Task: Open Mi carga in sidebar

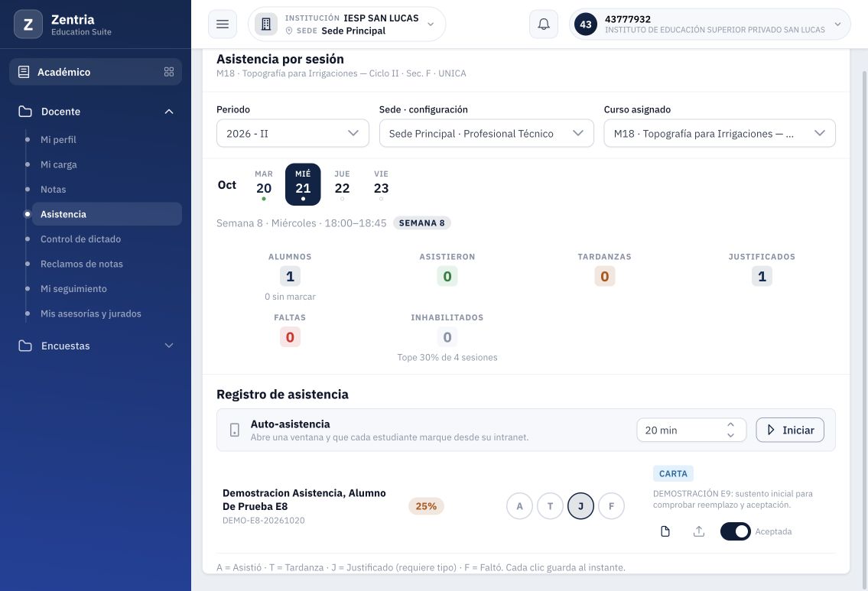Action: (x=59, y=164)
